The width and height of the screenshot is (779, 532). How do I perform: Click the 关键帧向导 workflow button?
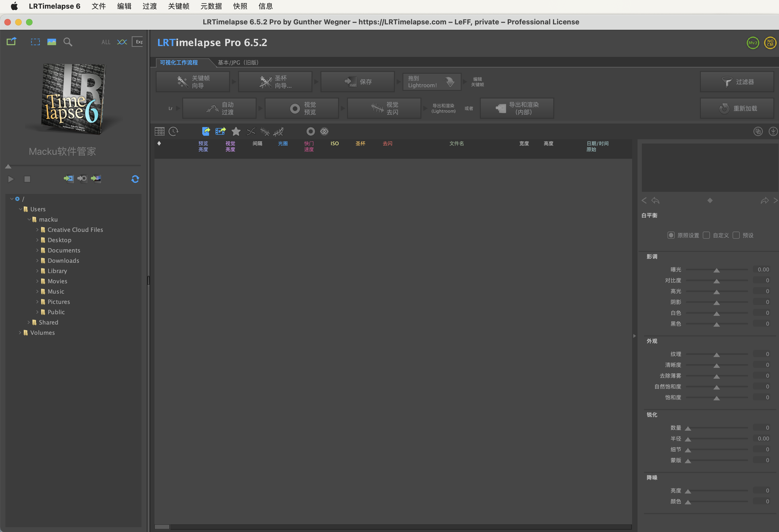(193, 82)
